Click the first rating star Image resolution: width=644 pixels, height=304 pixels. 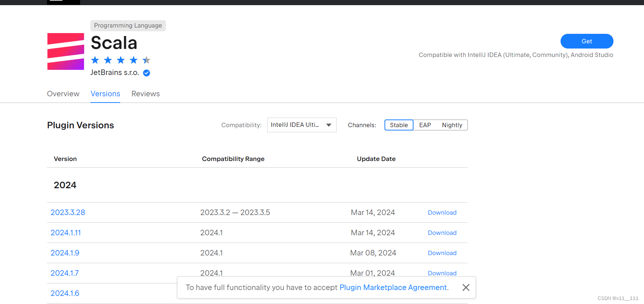tap(95, 60)
